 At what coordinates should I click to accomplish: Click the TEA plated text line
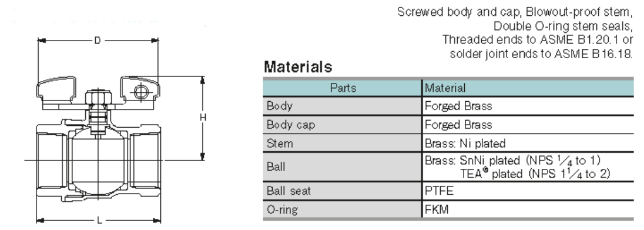click(x=535, y=174)
